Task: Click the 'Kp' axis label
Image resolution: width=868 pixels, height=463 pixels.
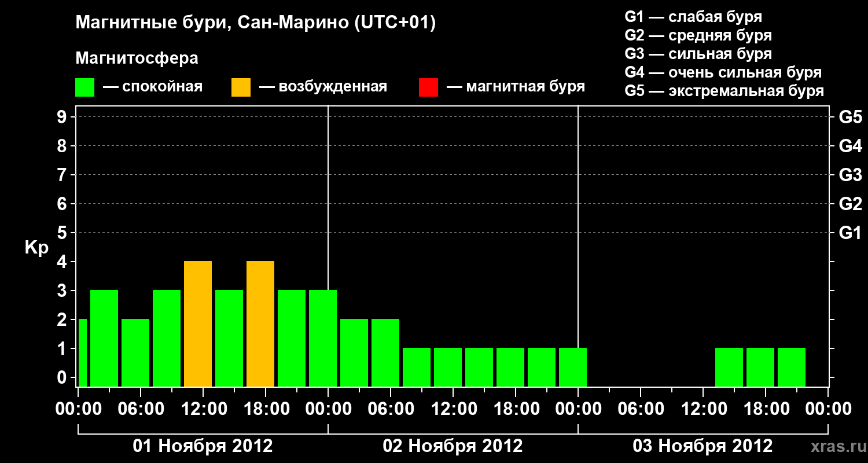Action: [36, 248]
